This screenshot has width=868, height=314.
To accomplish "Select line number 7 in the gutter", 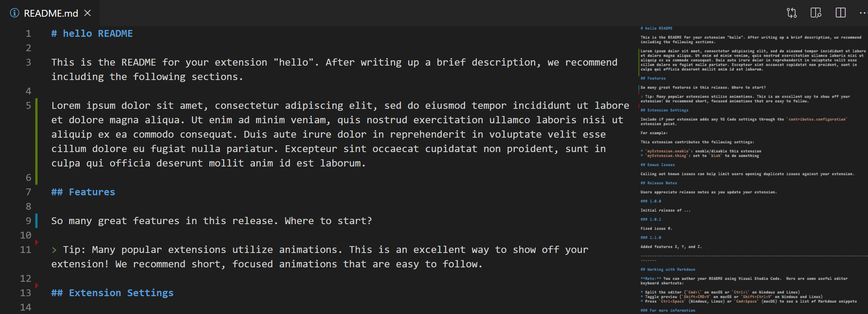I will pyautogui.click(x=28, y=192).
